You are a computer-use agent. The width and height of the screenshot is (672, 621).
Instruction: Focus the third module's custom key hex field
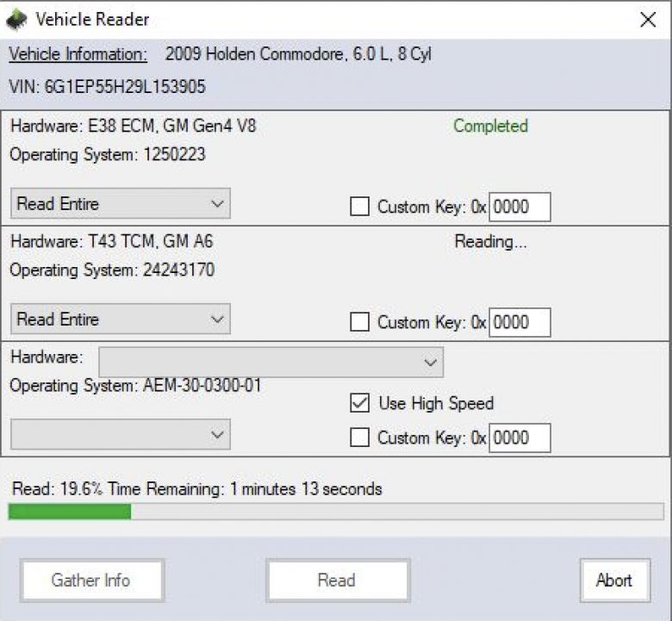[x=520, y=438]
